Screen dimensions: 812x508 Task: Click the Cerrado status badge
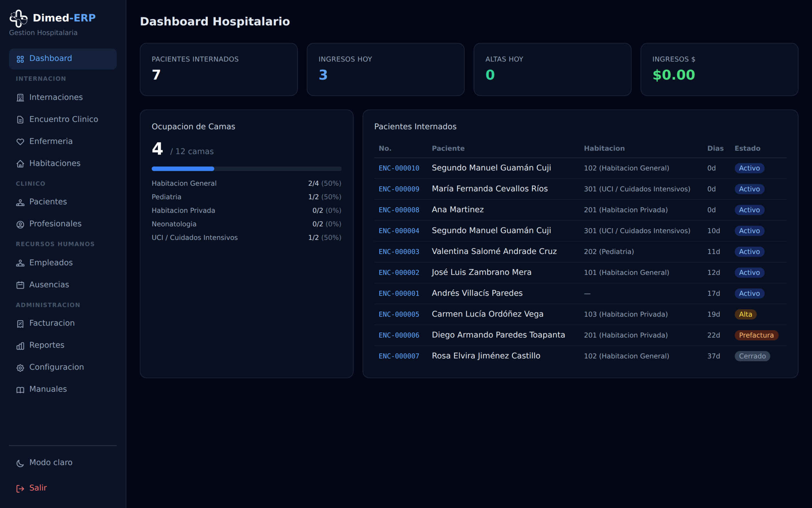(x=752, y=356)
